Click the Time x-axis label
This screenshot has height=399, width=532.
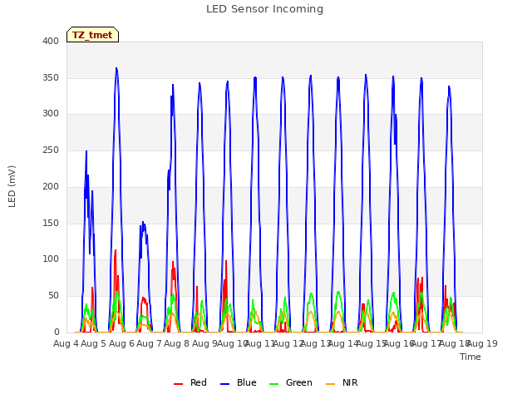[x=470, y=357]
